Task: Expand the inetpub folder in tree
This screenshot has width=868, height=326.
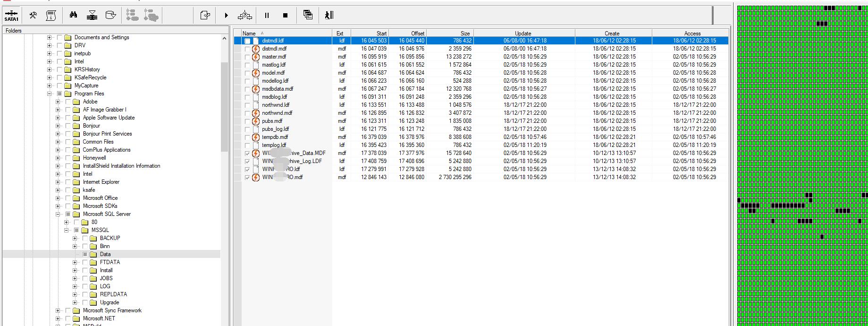Action: point(50,53)
